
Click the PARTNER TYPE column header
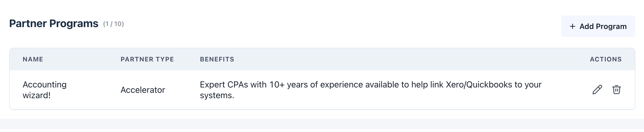[x=147, y=59]
